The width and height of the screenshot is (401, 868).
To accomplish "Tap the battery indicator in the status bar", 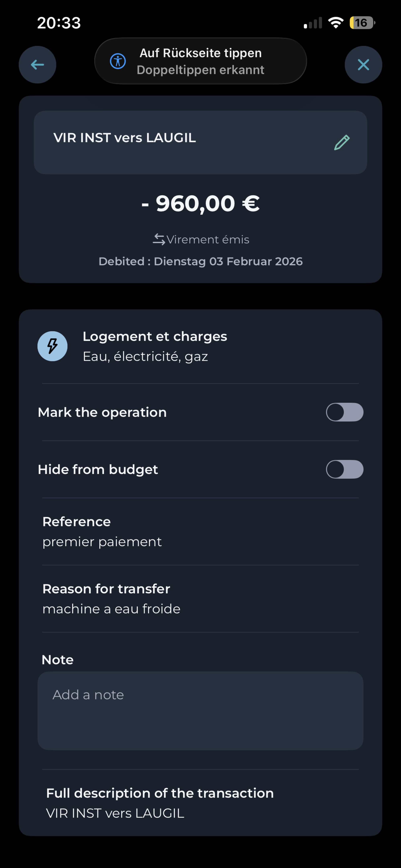I will pyautogui.click(x=362, y=23).
